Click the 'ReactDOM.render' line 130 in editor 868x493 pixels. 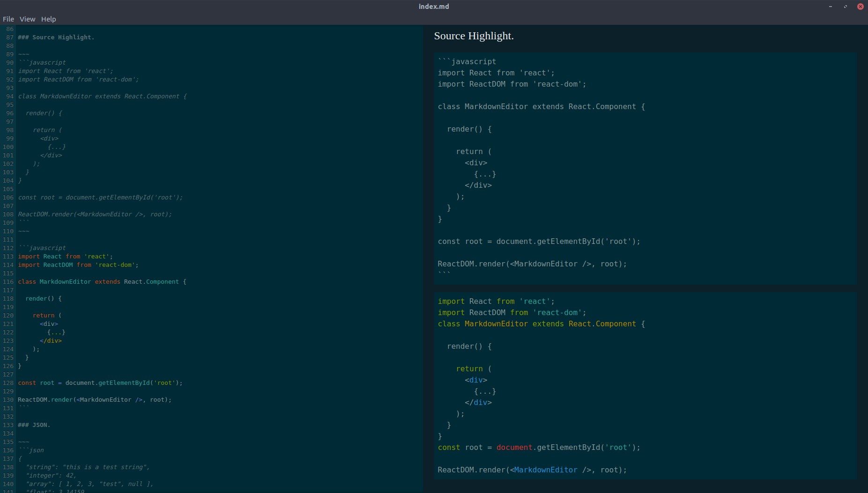pyautogui.click(x=95, y=400)
